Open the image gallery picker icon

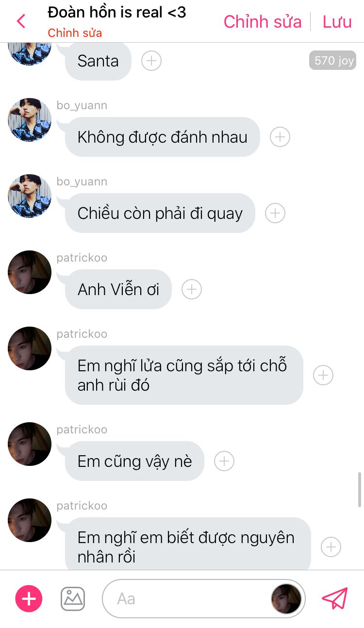click(73, 598)
